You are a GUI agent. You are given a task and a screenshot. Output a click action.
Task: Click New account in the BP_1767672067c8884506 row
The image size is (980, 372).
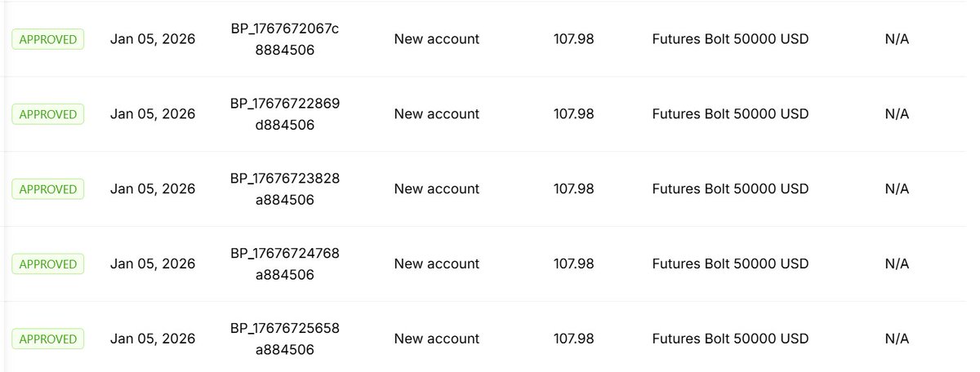tap(436, 39)
